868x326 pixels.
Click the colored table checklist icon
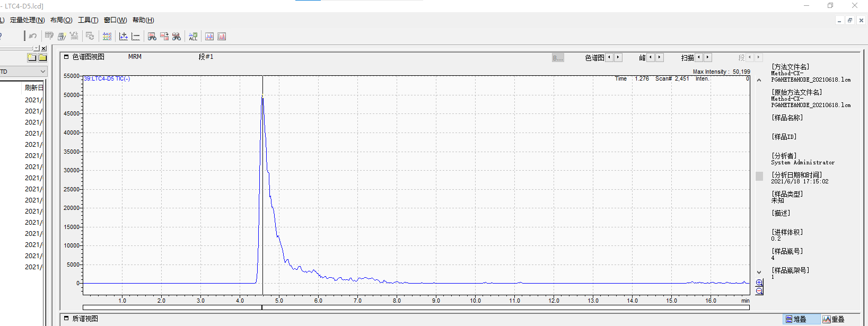tap(107, 36)
